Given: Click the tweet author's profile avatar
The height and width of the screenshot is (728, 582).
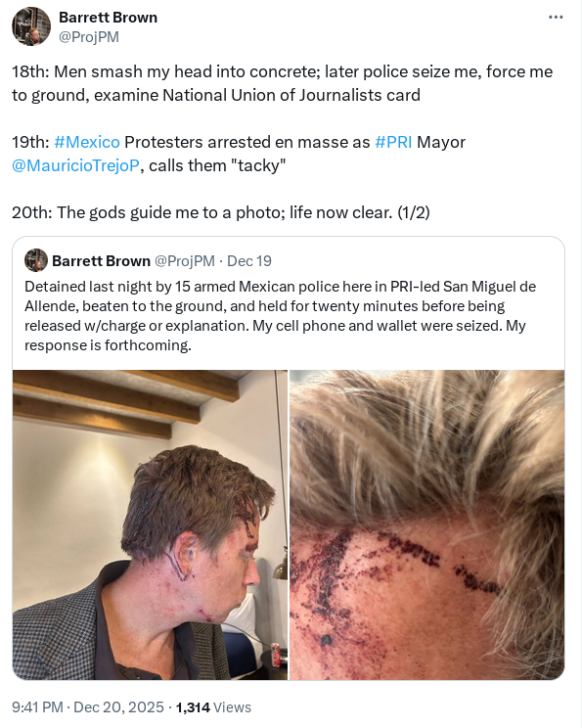Looking at the screenshot, I should click(x=31, y=26).
